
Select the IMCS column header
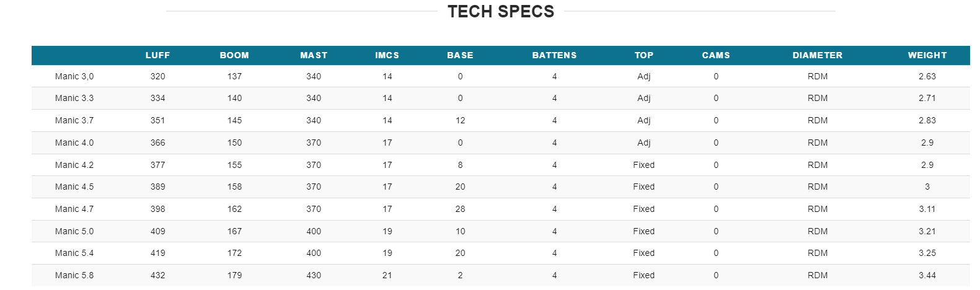[387, 55]
